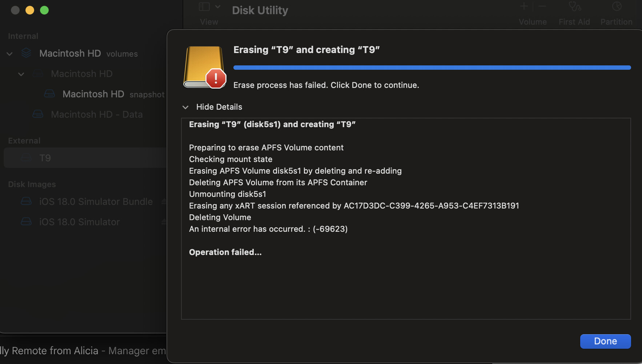Click the "Unmounting disk5s1" log line
Image resolution: width=642 pixels, height=364 pixels.
tap(228, 194)
